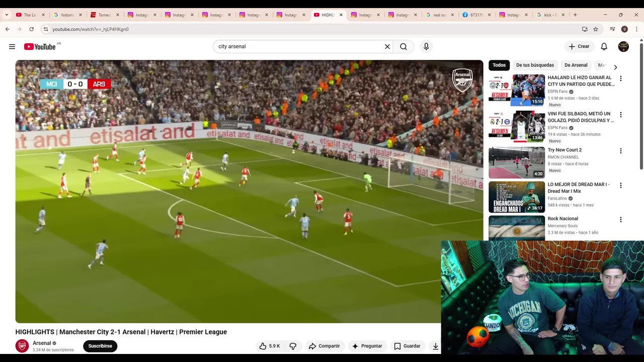The width and height of the screenshot is (644, 362).
Task: Subscribe with Suscribirse button
Action: (100, 346)
